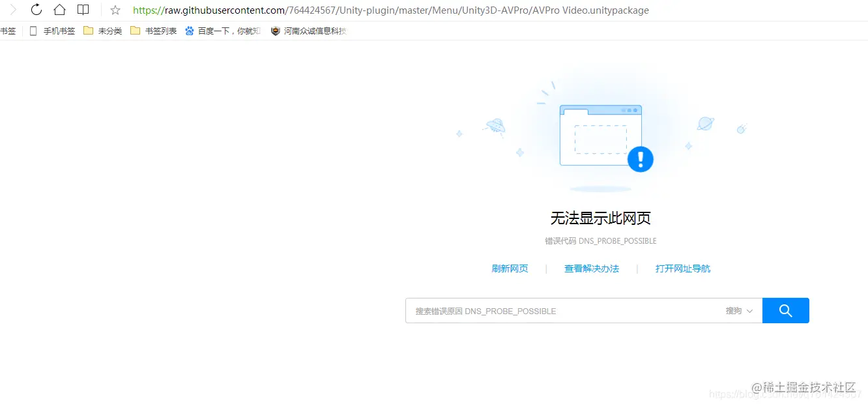Click the 打开网址导航 link
This screenshot has height=406, width=868.
click(x=683, y=268)
